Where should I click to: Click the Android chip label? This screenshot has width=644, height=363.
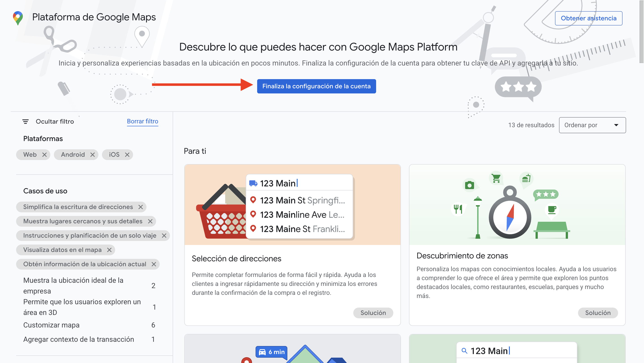coord(73,155)
